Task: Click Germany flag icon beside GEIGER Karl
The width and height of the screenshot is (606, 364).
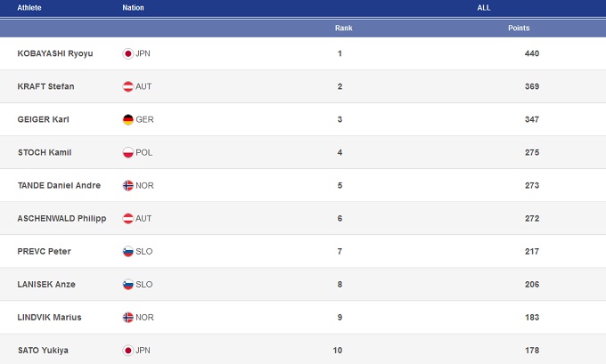Action: click(x=127, y=119)
